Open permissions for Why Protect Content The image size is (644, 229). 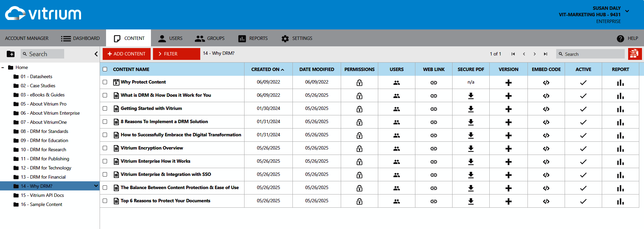(x=359, y=83)
